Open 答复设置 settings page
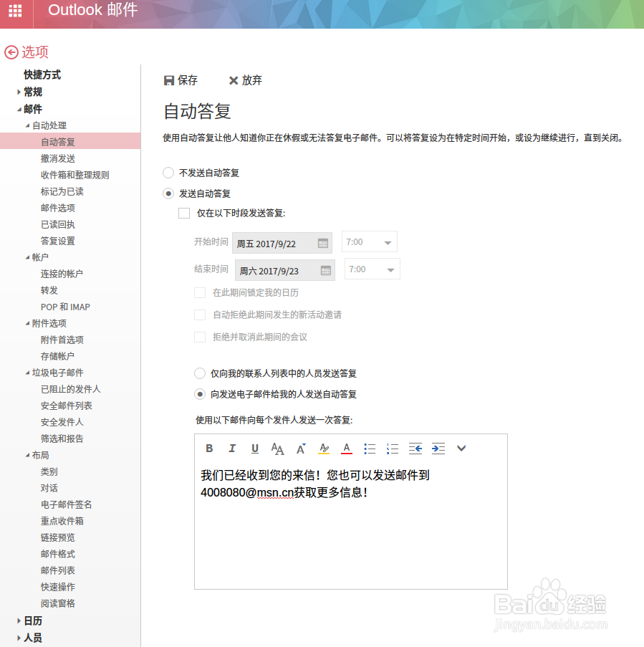 (x=58, y=241)
